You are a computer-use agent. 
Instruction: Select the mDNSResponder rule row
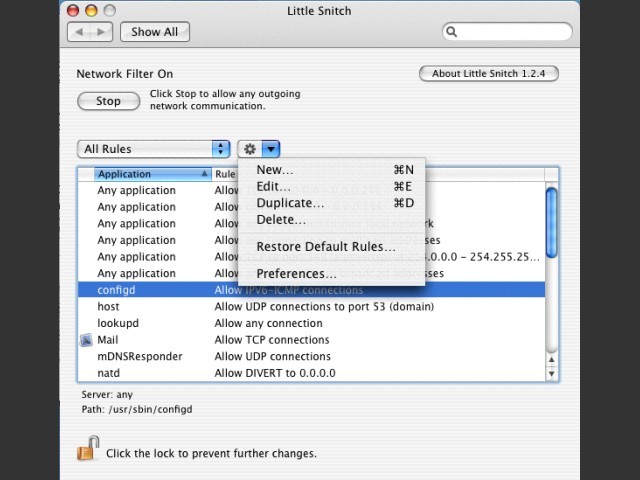(x=311, y=357)
